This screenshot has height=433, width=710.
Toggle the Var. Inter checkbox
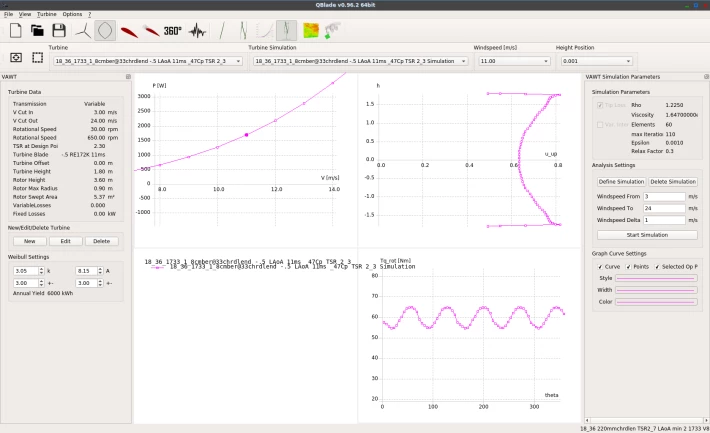tap(600, 125)
